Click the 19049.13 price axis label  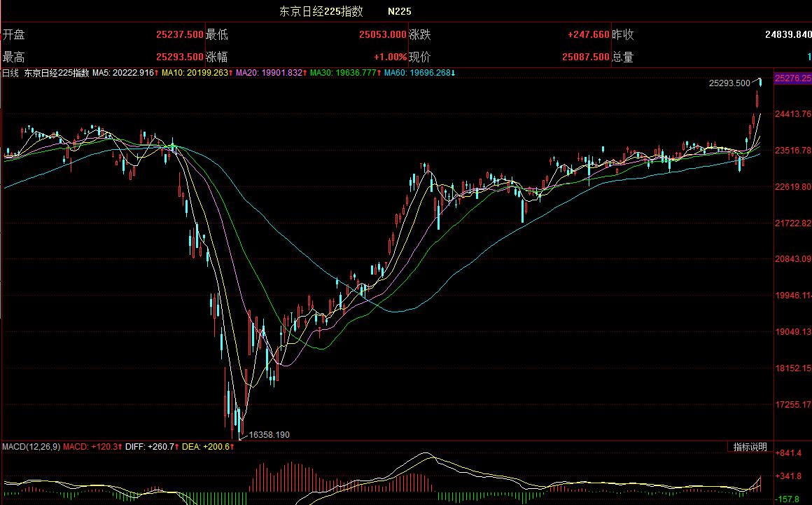(793, 331)
